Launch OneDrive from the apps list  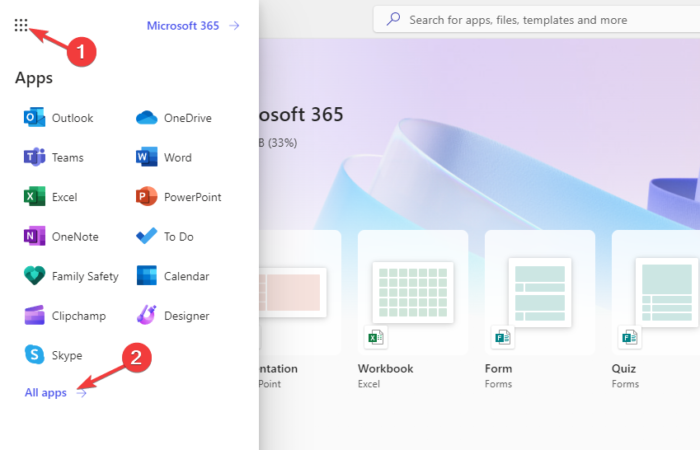click(174, 118)
